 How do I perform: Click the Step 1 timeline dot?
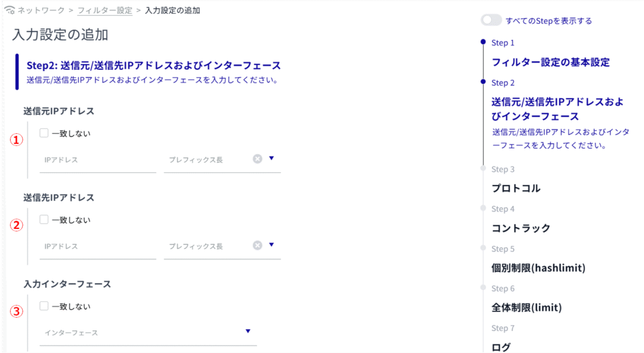pos(483,42)
